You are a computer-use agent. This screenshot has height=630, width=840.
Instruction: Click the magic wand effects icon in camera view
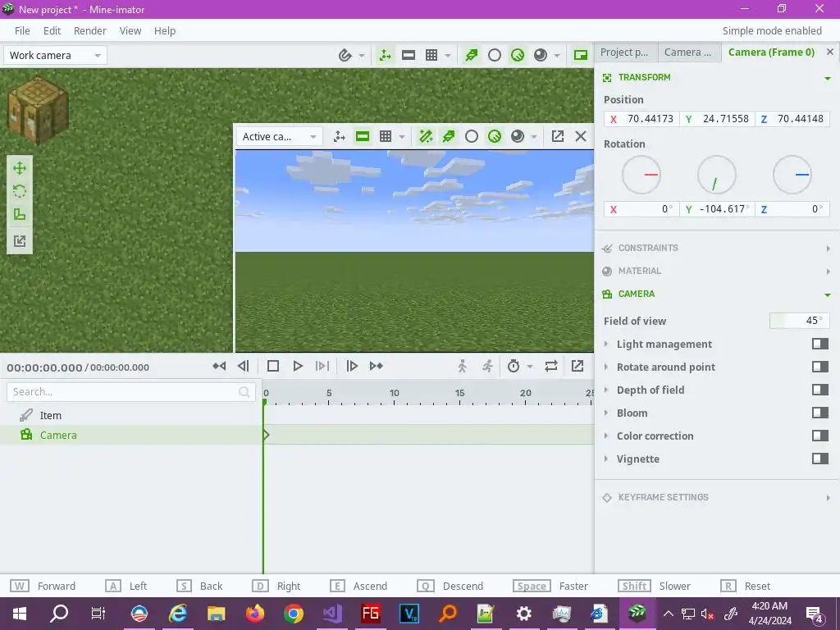coord(426,136)
